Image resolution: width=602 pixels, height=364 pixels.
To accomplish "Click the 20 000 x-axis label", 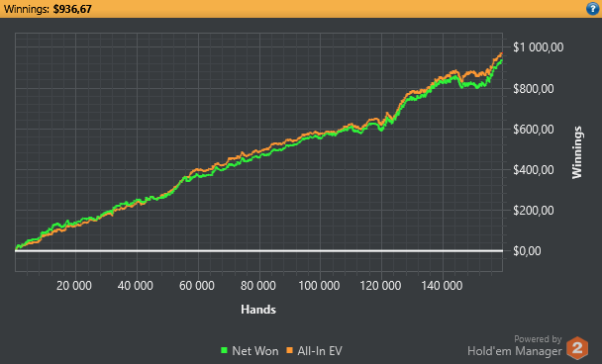I will (x=74, y=286).
